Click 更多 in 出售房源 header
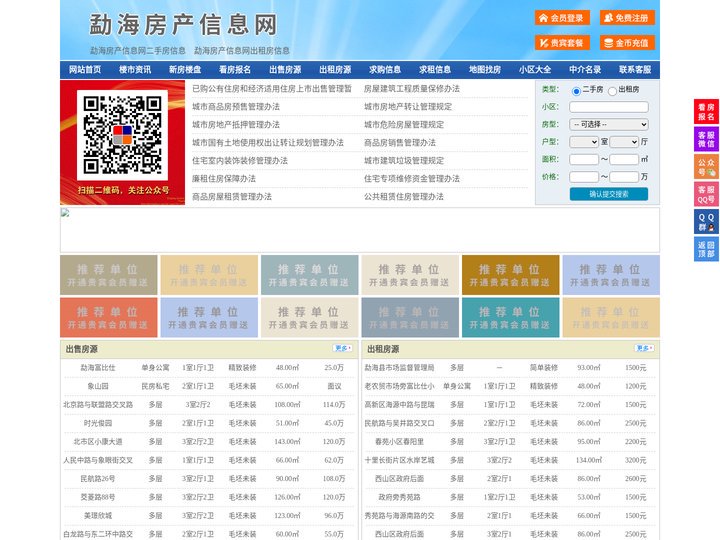This screenshot has width=720, height=540. 343,349
